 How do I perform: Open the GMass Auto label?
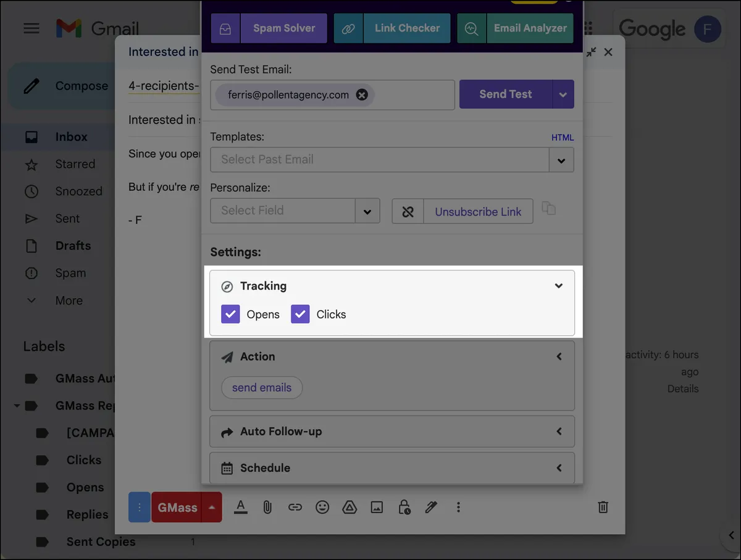click(x=85, y=378)
